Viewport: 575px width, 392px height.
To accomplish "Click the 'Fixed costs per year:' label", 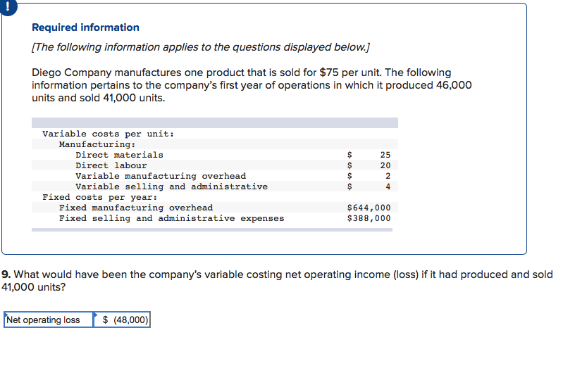I will click(100, 197).
